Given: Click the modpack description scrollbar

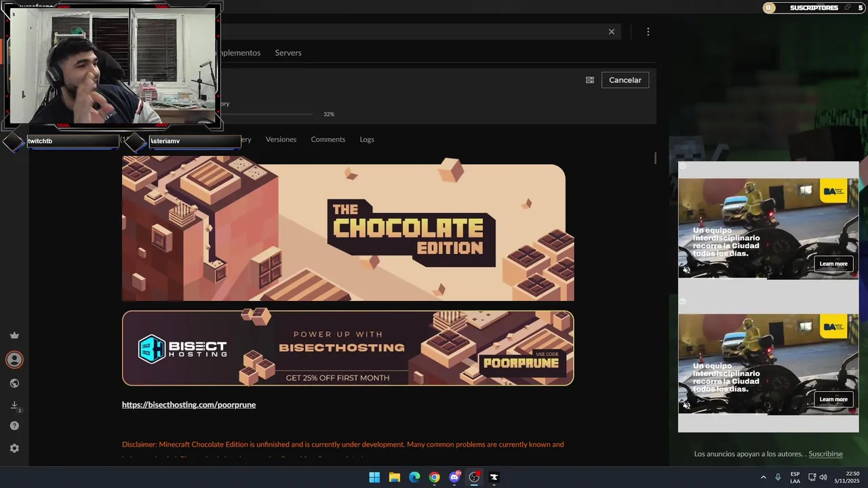Looking at the screenshot, I should (x=655, y=158).
